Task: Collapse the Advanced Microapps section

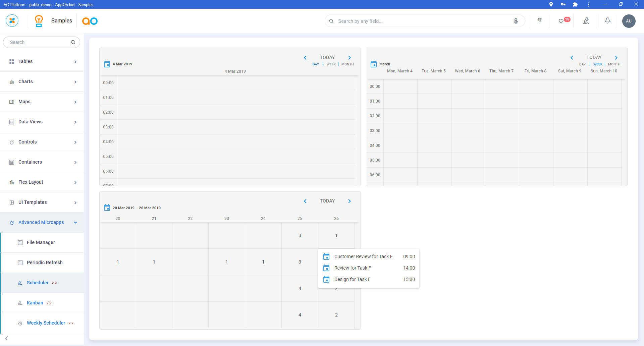Action: [x=75, y=223]
